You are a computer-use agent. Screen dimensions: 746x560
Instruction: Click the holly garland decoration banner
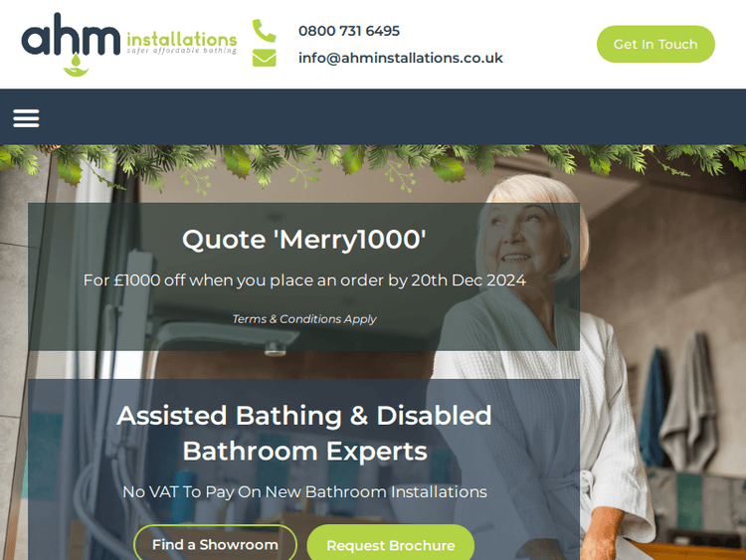[373, 166]
